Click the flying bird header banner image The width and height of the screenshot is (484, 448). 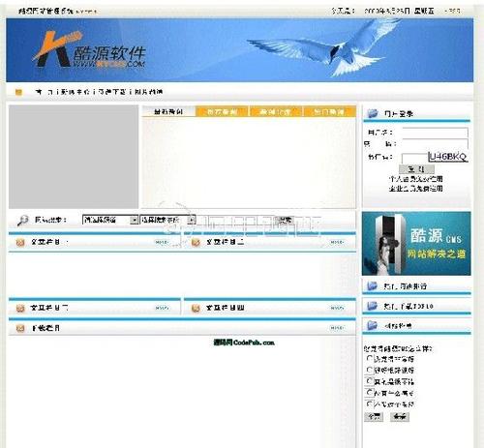coord(239,50)
